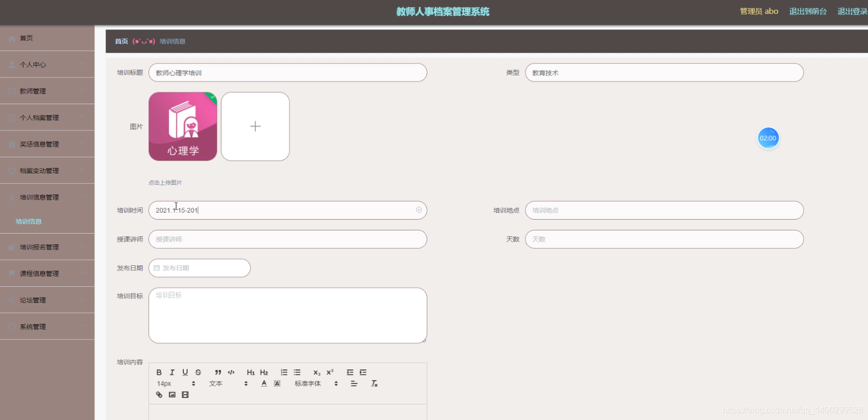Click the 类型 input field

point(664,73)
